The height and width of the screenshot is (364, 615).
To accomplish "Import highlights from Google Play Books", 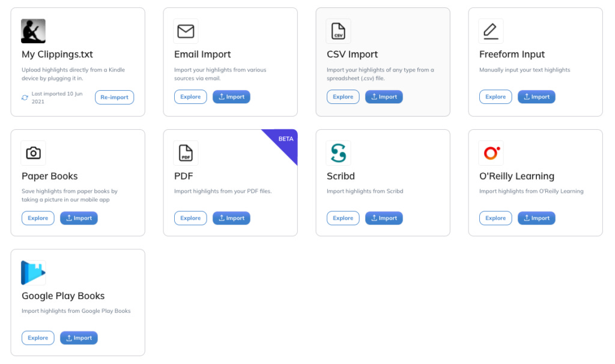I will pos(79,338).
